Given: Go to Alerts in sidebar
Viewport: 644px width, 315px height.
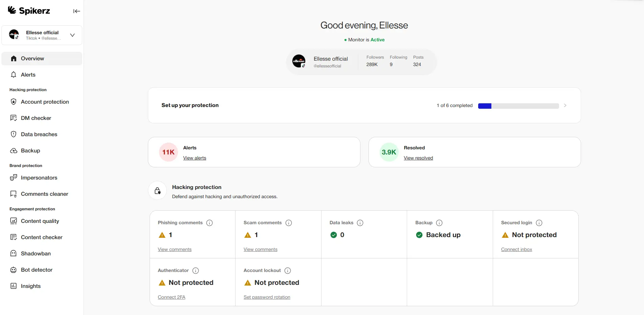Looking at the screenshot, I should (x=42, y=75).
